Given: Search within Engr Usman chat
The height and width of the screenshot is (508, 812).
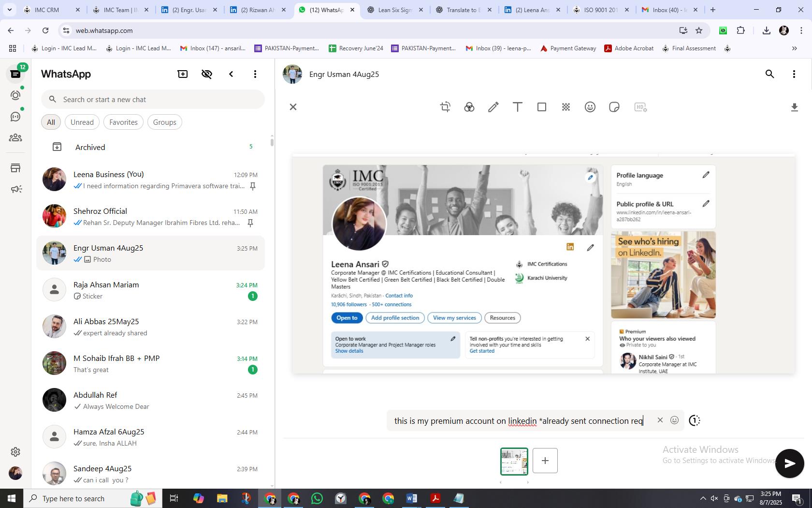Looking at the screenshot, I should 770,74.
